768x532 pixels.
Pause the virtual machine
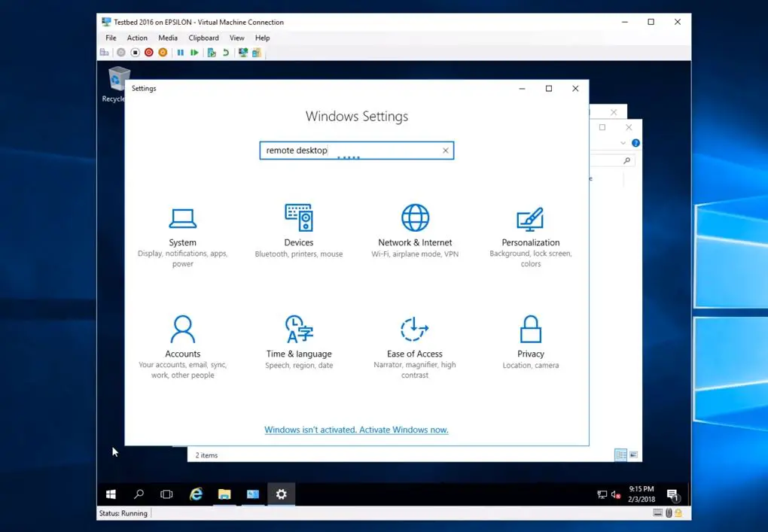[180, 53]
